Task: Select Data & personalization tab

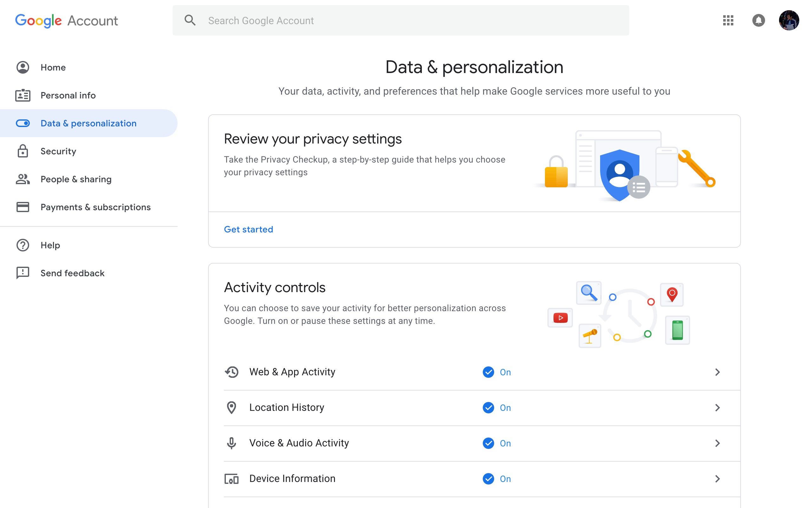Action: coord(88,123)
